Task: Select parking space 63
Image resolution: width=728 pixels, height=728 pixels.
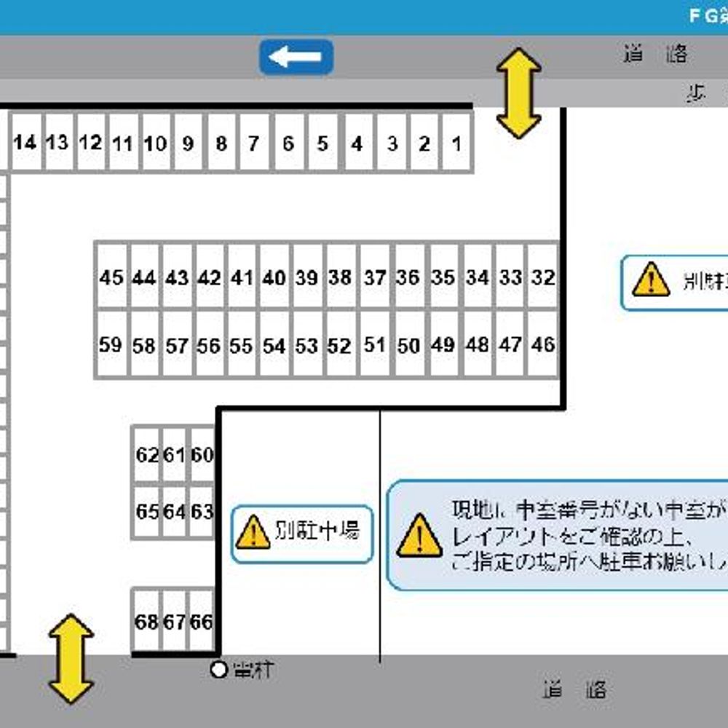Action: [x=202, y=512]
